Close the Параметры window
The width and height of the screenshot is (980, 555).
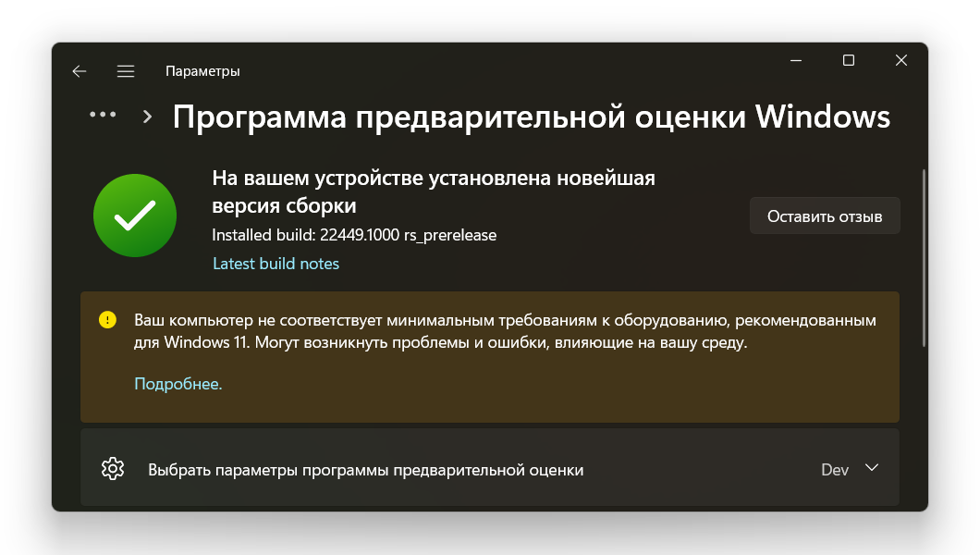coord(901,61)
